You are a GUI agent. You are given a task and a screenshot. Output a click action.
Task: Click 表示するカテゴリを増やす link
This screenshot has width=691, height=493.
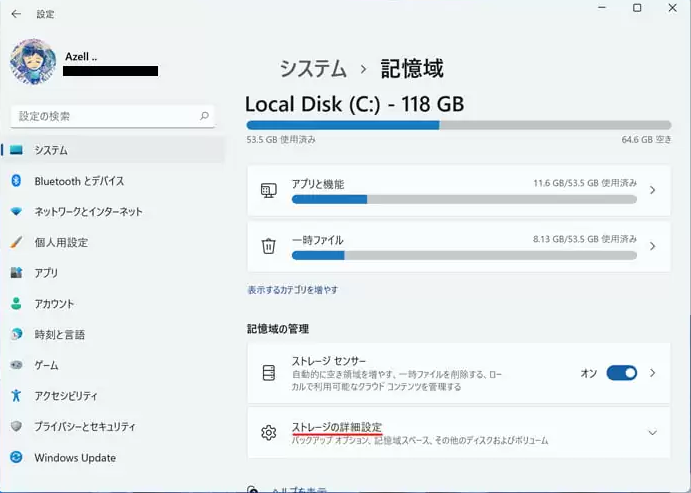coord(292,290)
